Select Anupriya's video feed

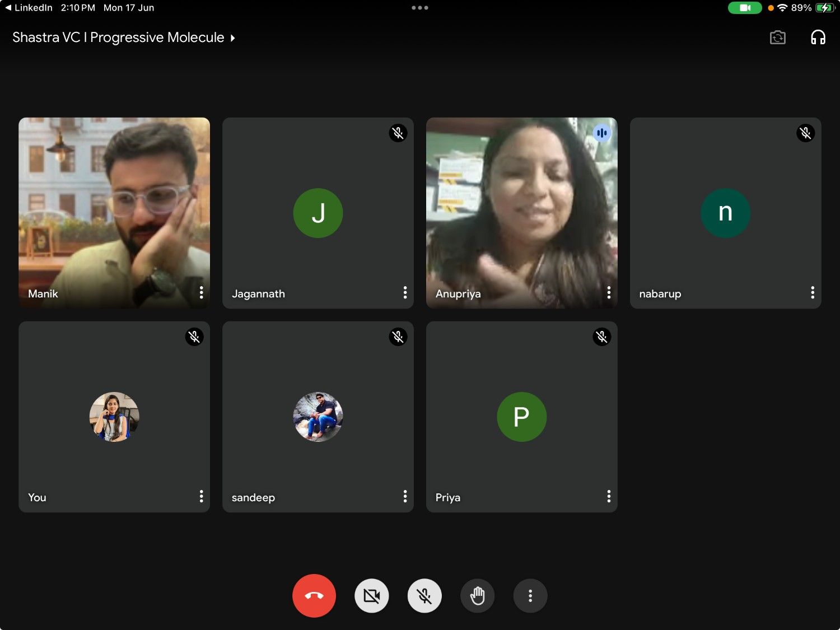pyautogui.click(x=522, y=213)
